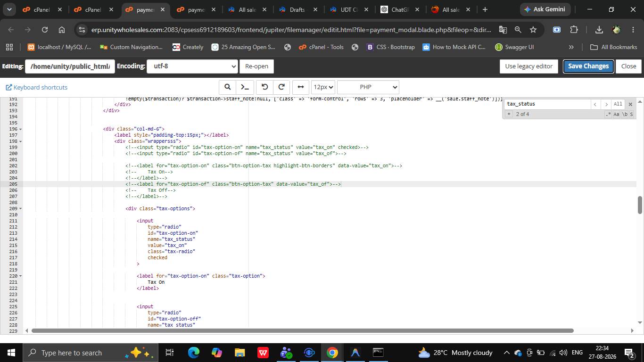
Task: Open the PHP language mode dropdown
Action: tap(368, 87)
